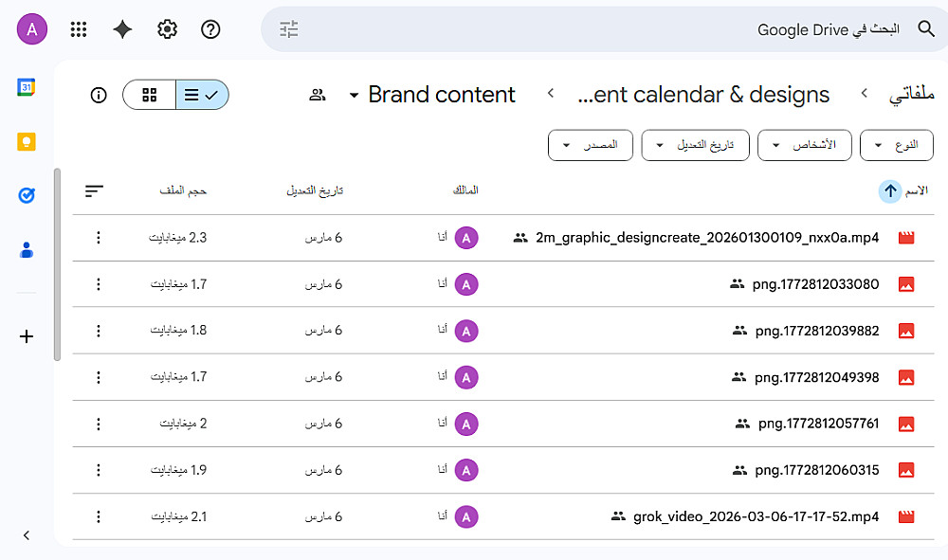The height and width of the screenshot is (560, 948).
Task: Click the advanced search options icon
Action: tap(289, 29)
